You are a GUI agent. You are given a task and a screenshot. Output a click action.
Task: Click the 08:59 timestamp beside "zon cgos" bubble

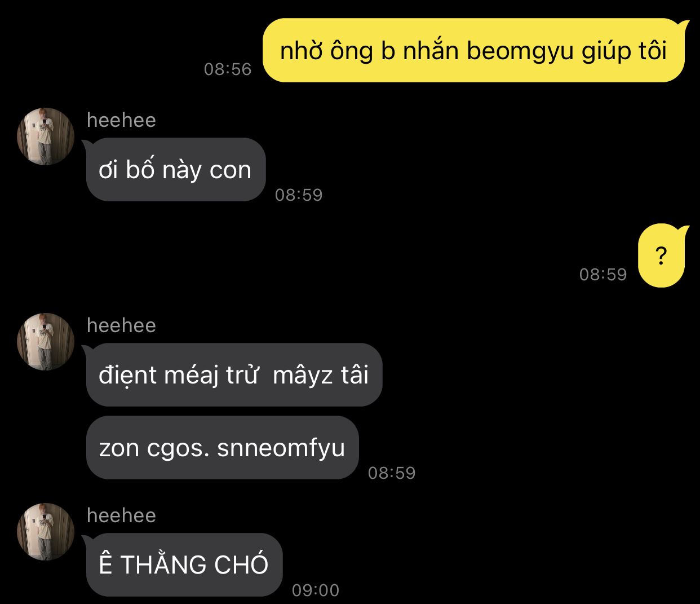[x=392, y=473]
